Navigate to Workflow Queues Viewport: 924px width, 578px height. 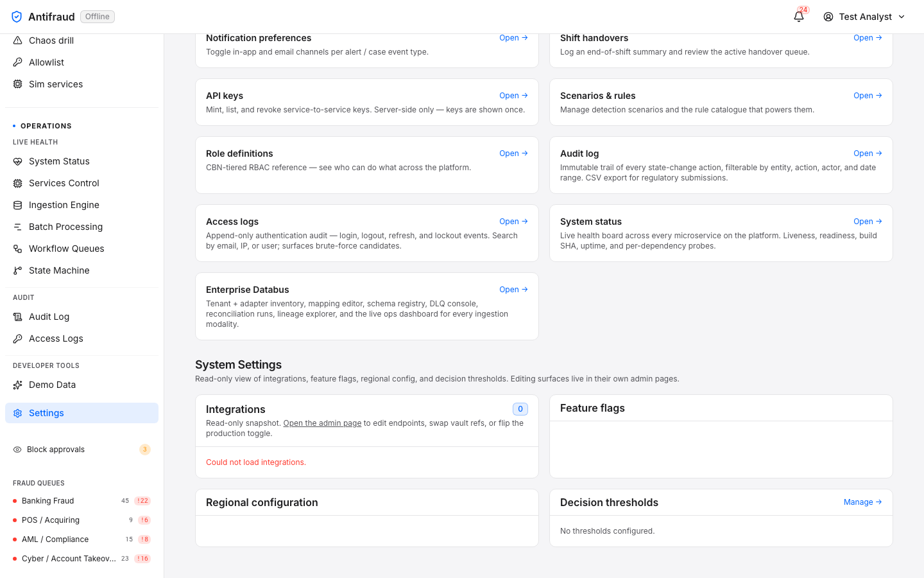81,249
